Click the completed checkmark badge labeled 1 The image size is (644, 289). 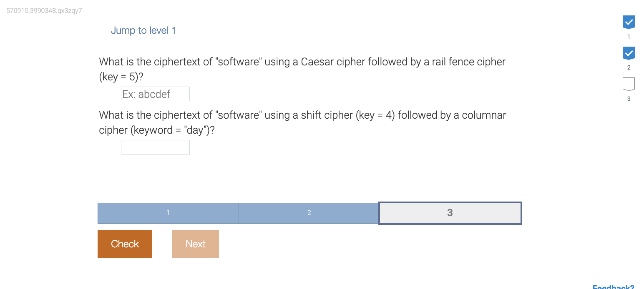(x=629, y=22)
